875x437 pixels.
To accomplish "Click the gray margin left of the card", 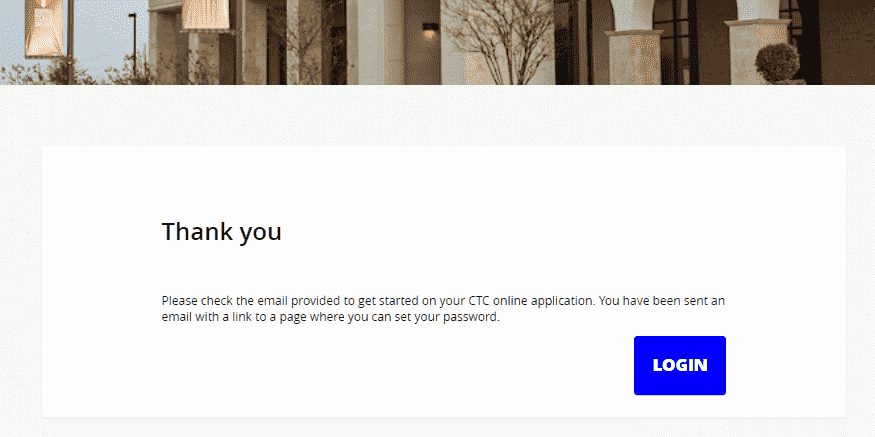I will click(20, 280).
